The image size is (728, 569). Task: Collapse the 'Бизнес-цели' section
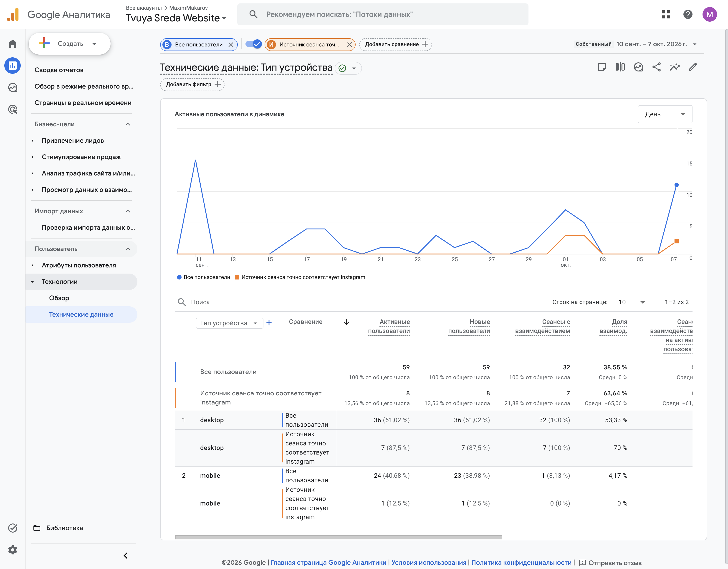click(x=128, y=124)
